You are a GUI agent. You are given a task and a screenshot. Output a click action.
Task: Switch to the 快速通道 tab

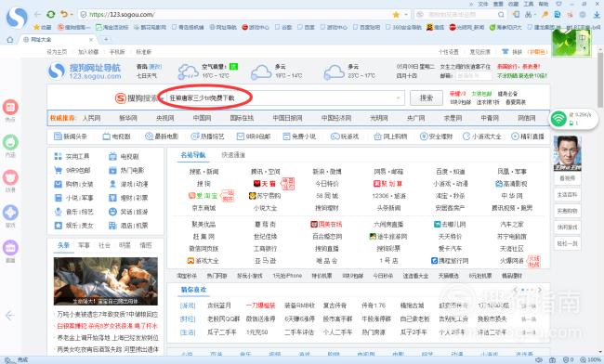233,155
